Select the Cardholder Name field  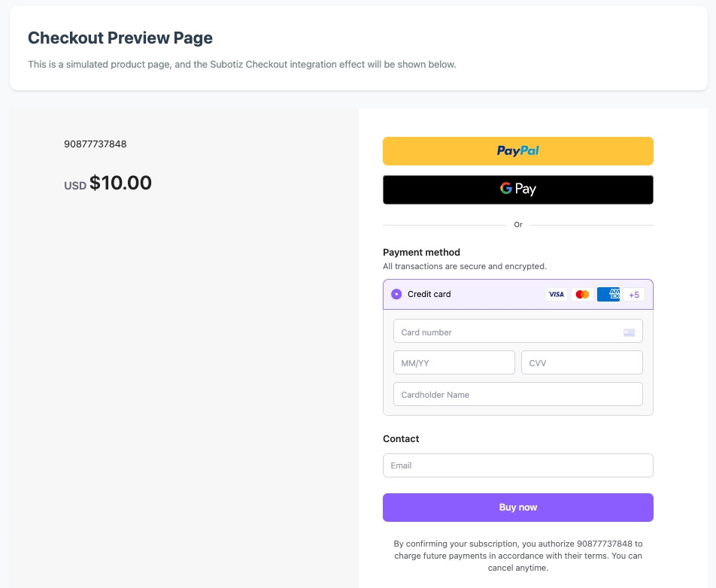(517, 395)
